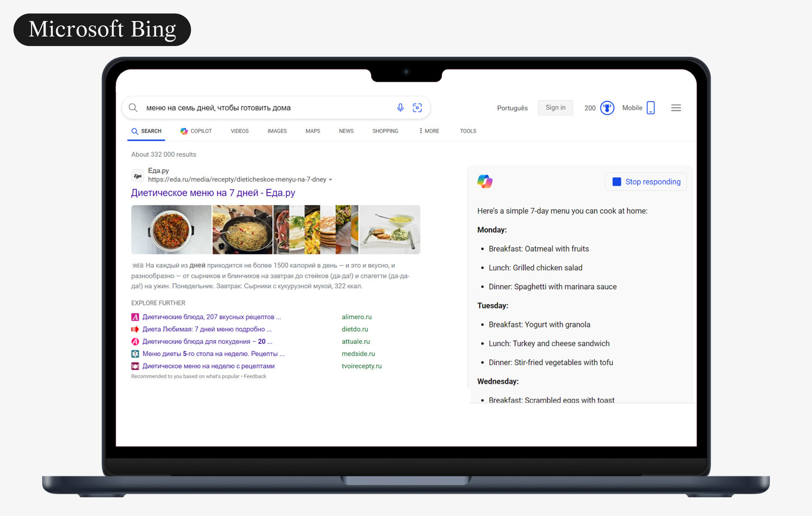Screen dimensions: 812x516
Task: Expand the dropdown arrow beside eda.ru URL
Action: [330, 180]
